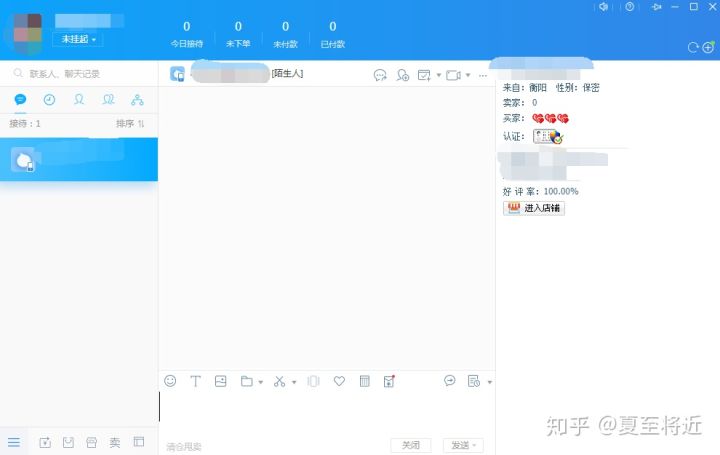The image size is (720, 455).
Task: Click the contact avatar in chat header
Action: point(177,74)
